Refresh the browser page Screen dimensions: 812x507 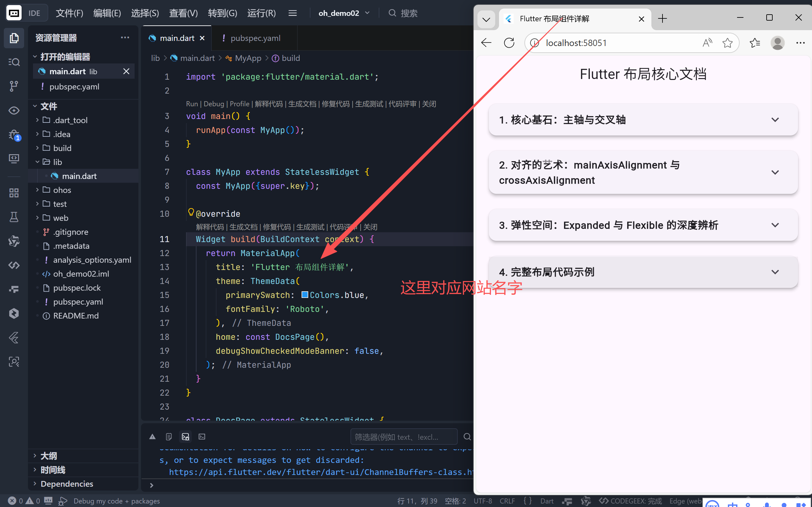click(x=509, y=43)
